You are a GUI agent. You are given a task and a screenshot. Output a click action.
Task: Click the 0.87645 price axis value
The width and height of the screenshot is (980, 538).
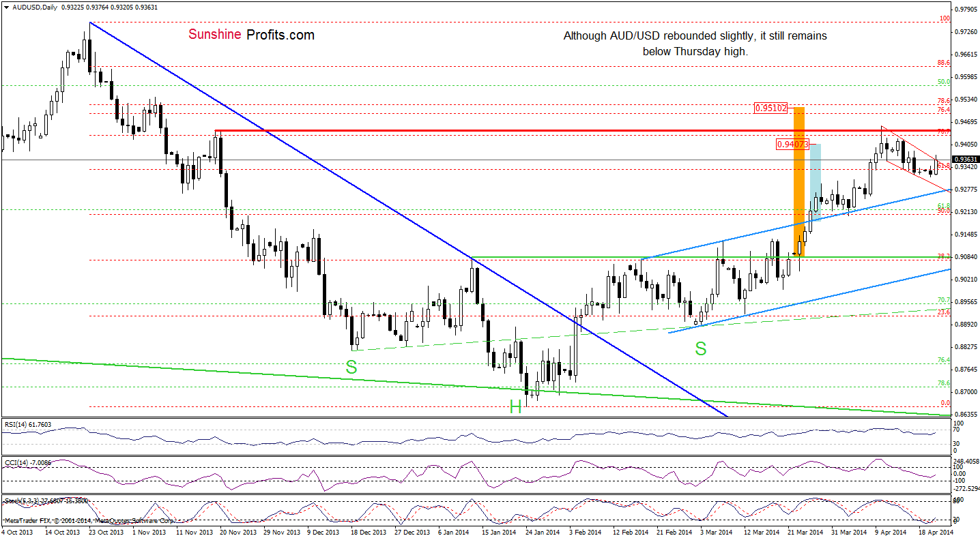coord(967,370)
